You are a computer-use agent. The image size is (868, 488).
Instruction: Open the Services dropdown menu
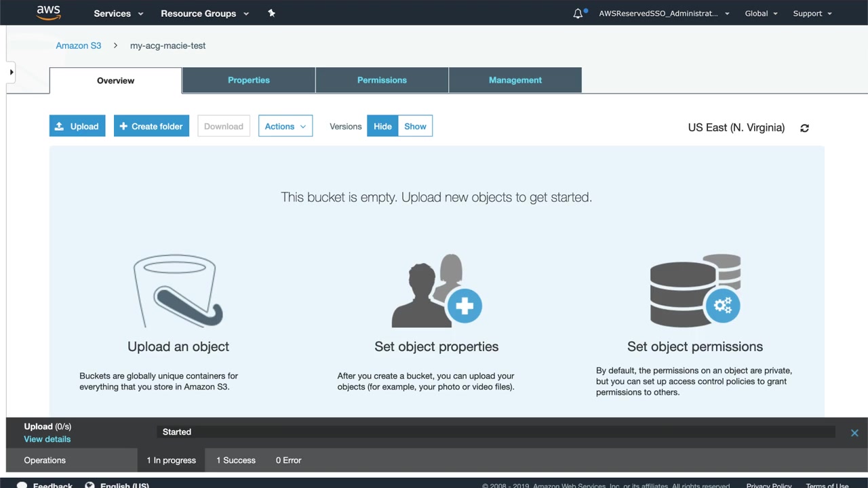119,14
